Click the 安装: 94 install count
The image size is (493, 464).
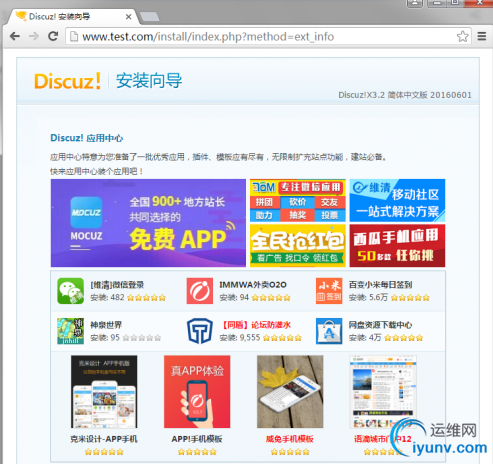pos(234,297)
